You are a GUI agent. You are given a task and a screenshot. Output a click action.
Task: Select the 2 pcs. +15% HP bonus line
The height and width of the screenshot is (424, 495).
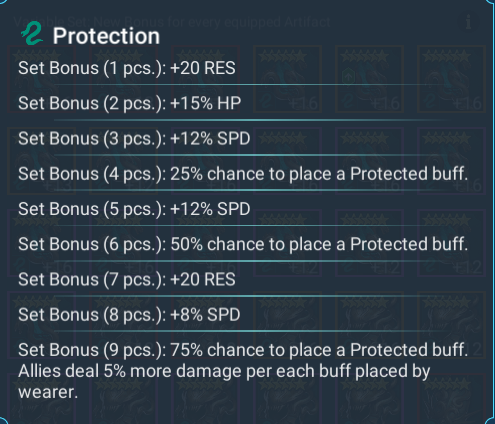click(x=129, y=103)
